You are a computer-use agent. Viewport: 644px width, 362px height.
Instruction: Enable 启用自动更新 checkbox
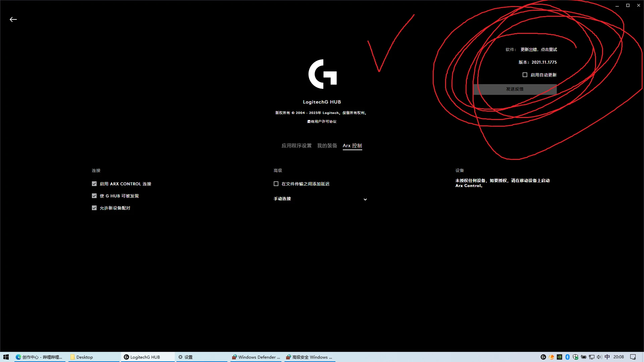tap(525, 75)
